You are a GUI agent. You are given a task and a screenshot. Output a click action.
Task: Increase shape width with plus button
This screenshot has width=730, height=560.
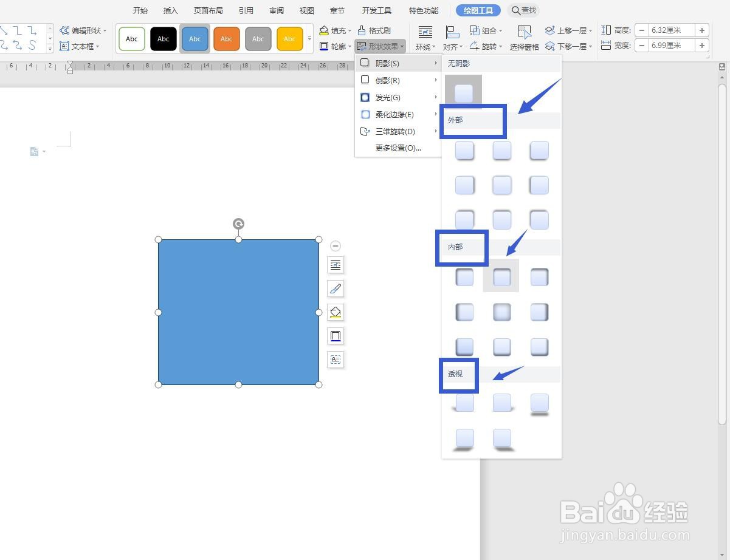point(702,46)
